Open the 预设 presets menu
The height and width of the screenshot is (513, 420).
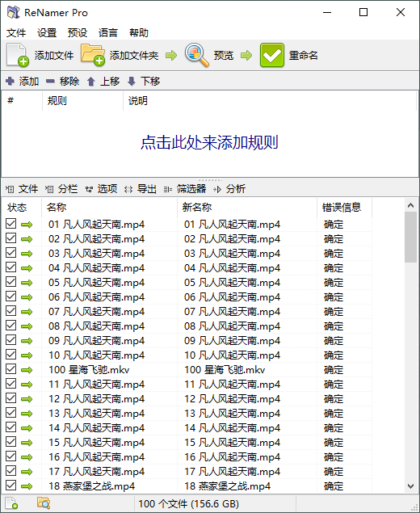[x=78, y=32]
